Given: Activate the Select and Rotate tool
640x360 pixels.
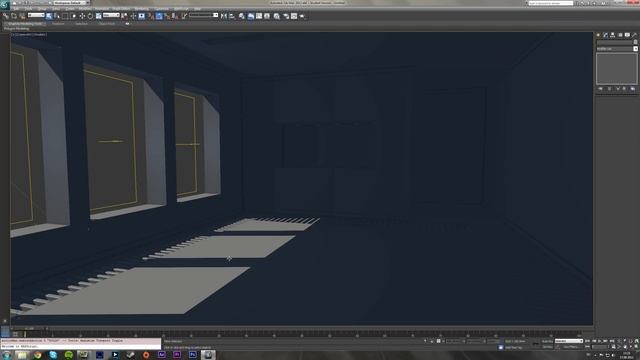Looking at the screenshot, I should (x=90, y=16).
